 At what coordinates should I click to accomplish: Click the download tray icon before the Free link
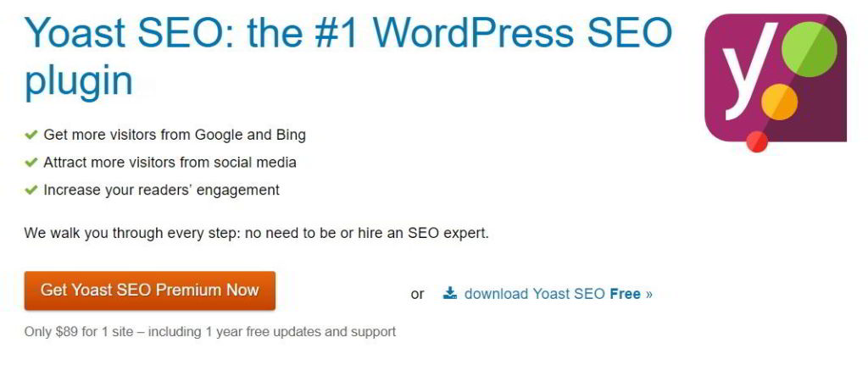coord(450,293)
